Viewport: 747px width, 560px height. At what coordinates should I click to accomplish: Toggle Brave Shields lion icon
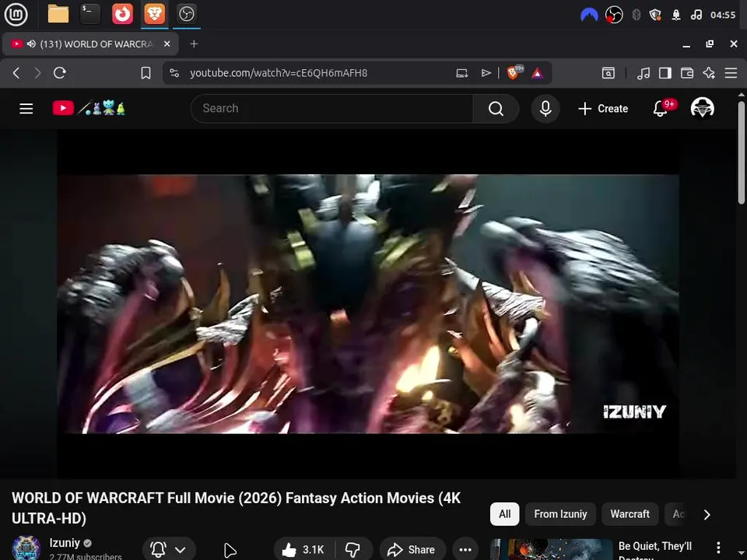point(514,72)
